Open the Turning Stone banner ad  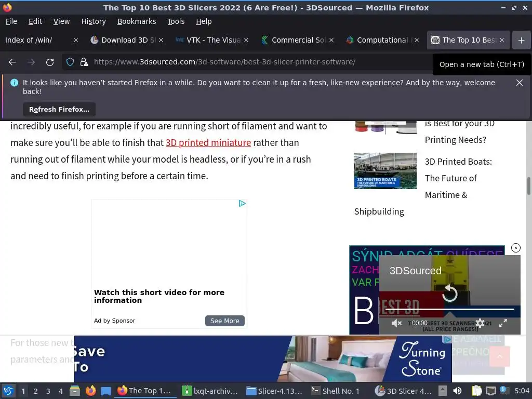tap(262, 359)
